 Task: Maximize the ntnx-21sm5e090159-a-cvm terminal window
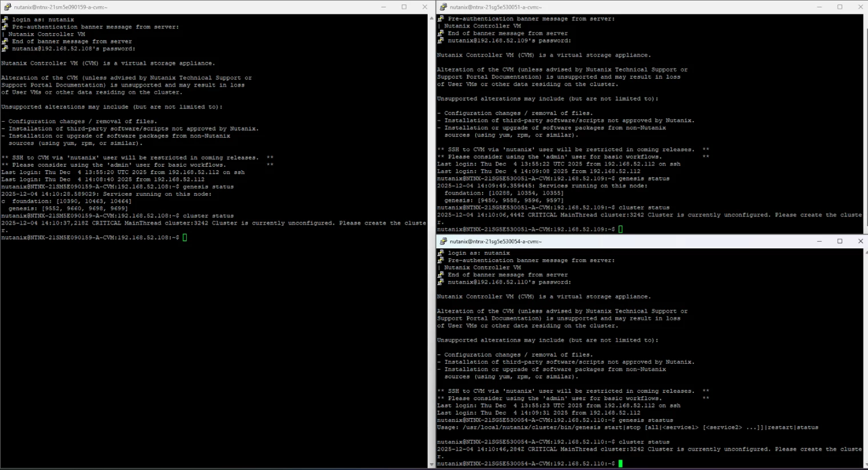[404, 7]
